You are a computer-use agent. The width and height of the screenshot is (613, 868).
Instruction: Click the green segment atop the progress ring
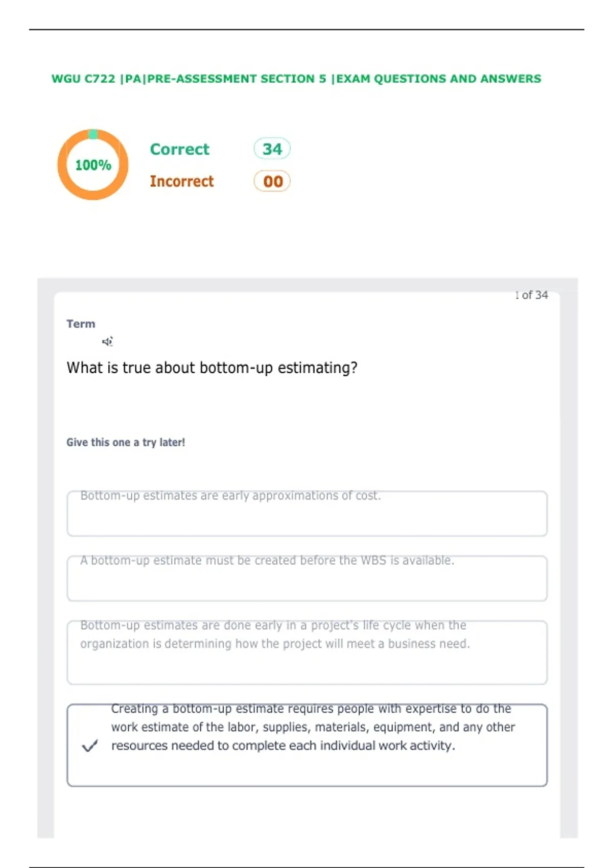pos(93,134)
